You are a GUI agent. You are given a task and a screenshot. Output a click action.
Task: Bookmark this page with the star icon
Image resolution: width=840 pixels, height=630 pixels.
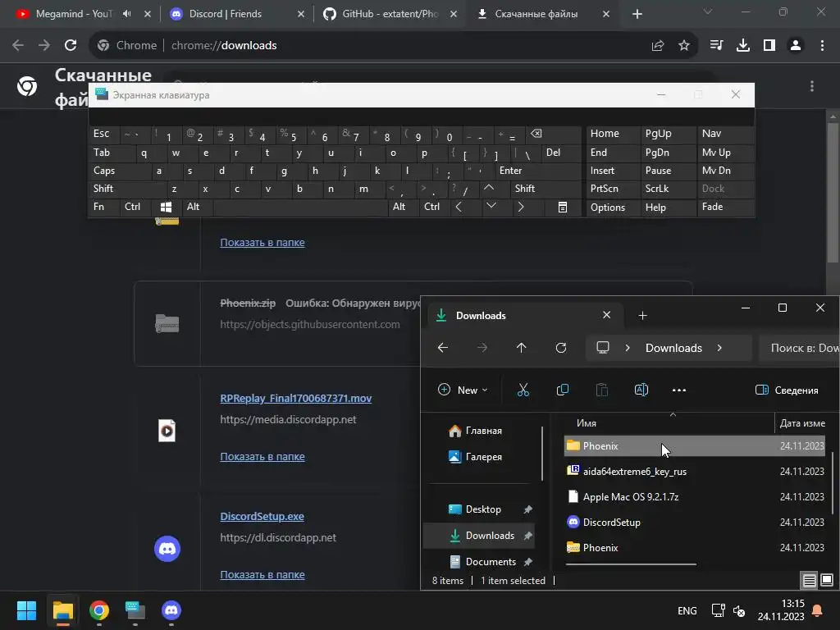pyautogui.click(x=684, y=46)
